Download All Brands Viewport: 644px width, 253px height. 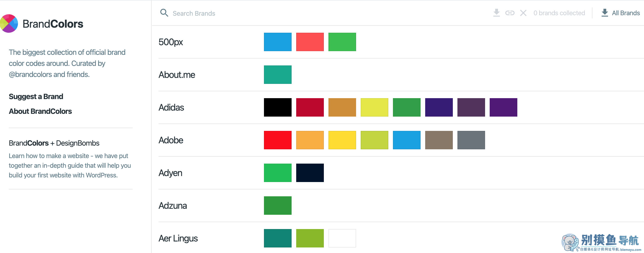tap(621, 13)
